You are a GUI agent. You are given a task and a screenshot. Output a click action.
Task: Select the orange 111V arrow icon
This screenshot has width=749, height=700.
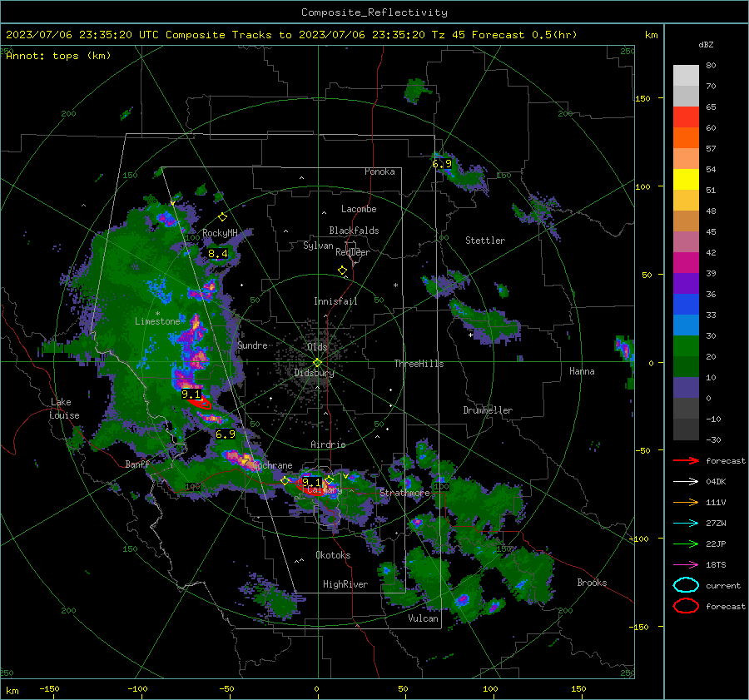tap(686, 502)
